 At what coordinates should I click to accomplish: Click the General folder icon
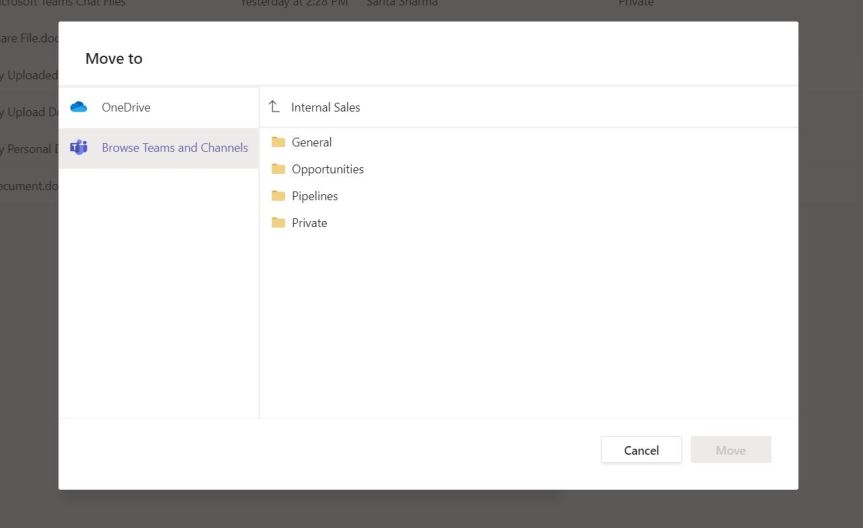tap(279, 142)
